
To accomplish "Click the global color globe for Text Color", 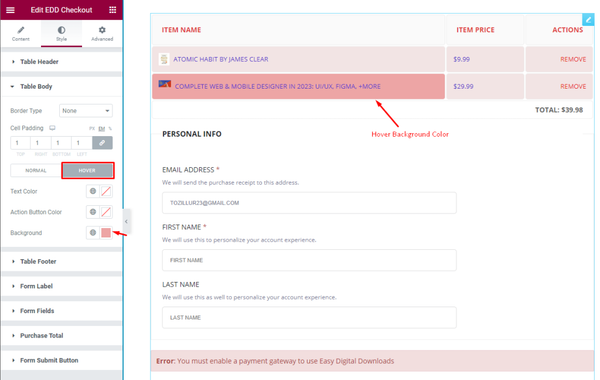I will click(x=93, y=191).
